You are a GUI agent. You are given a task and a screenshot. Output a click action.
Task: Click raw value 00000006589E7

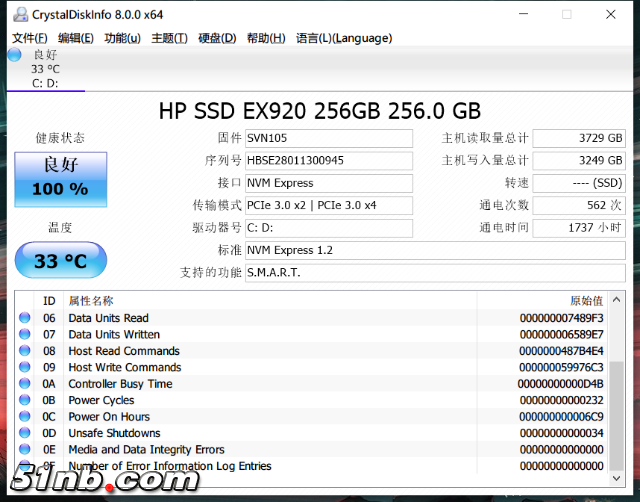click(562, 334)
